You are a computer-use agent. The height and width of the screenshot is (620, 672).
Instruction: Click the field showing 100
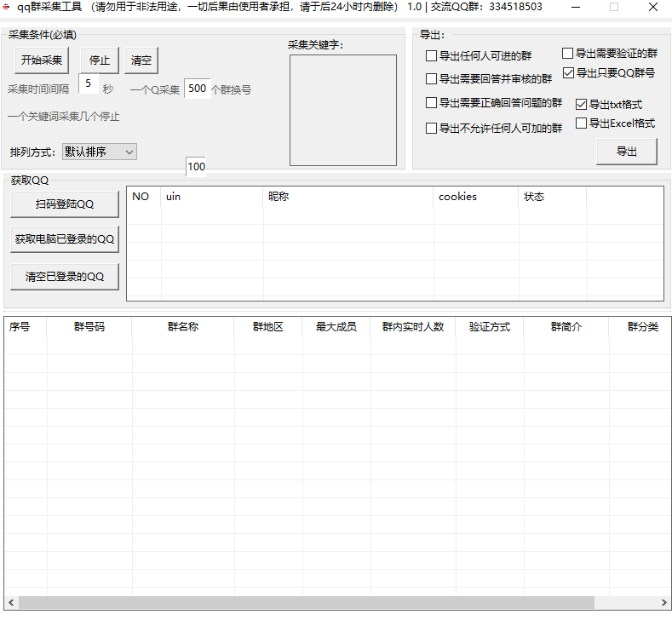(196, 167)
